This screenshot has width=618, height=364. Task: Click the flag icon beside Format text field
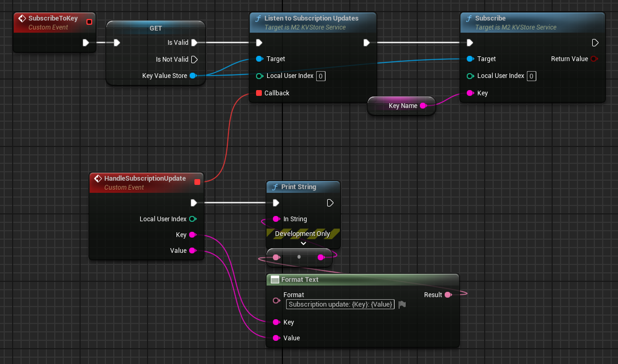(403, 304)
